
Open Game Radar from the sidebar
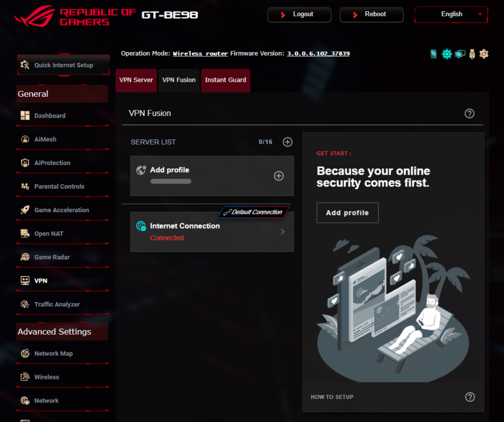[62, 257]
